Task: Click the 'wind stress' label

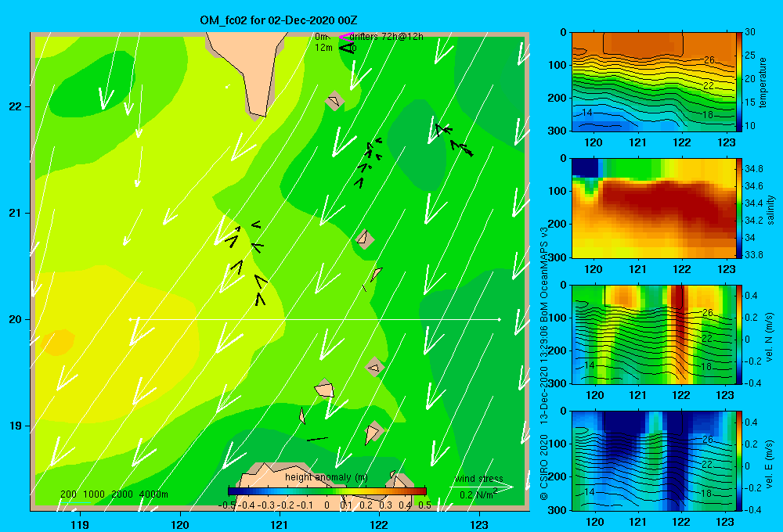Action: pos(479,479)
